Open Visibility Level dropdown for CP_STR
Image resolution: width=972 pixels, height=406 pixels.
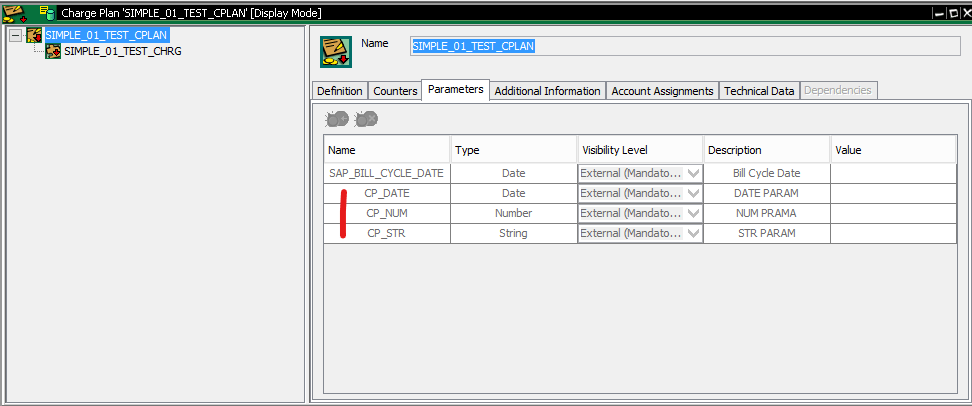tap(693, 233)
